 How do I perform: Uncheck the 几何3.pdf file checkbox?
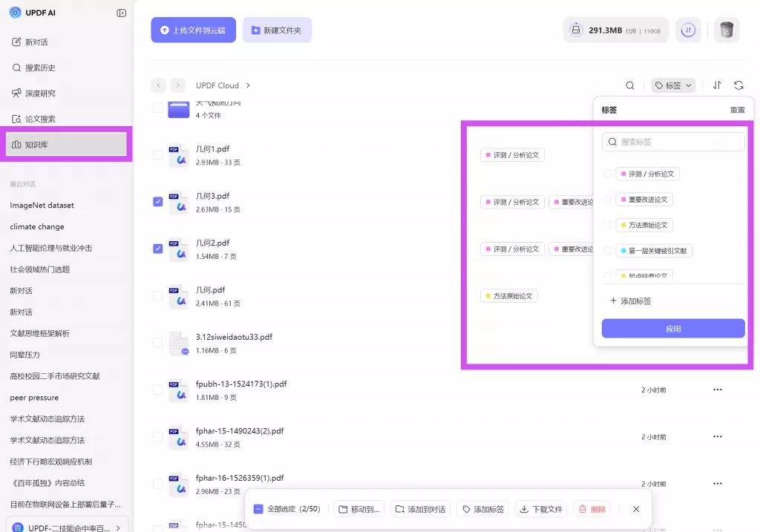click(157, 202)
